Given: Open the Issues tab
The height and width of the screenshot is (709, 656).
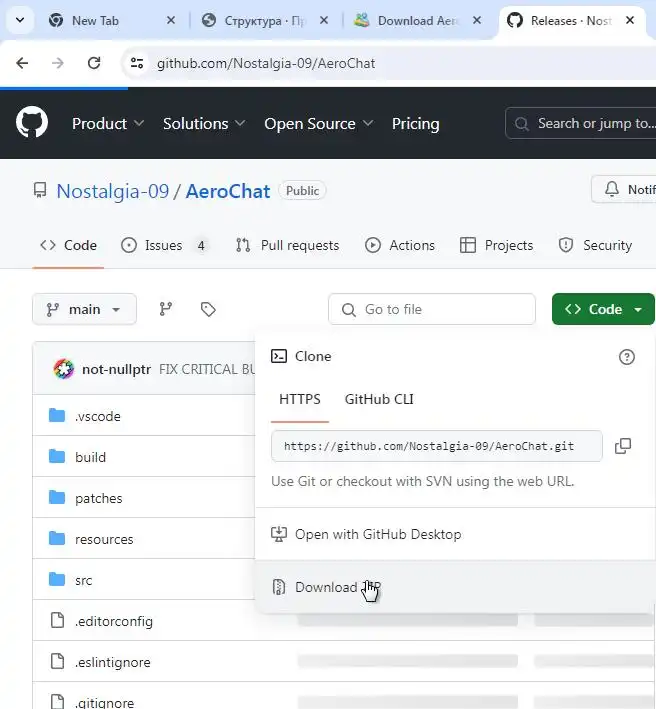Looking at the screenshot, I should (x=163, y=245).
